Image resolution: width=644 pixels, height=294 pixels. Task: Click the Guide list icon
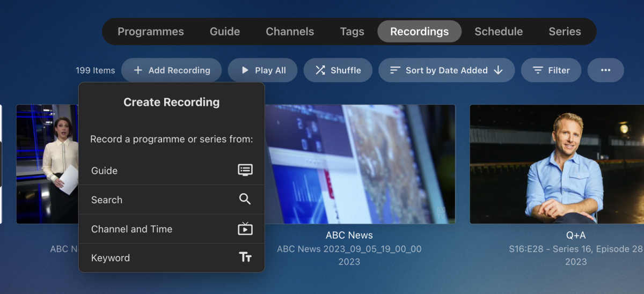point(245,170)
